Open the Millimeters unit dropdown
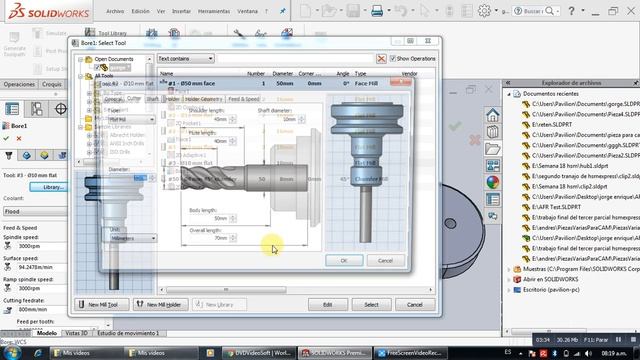Image resolution: width=640 pixels, height=360 pixels. tap(133, 238)
